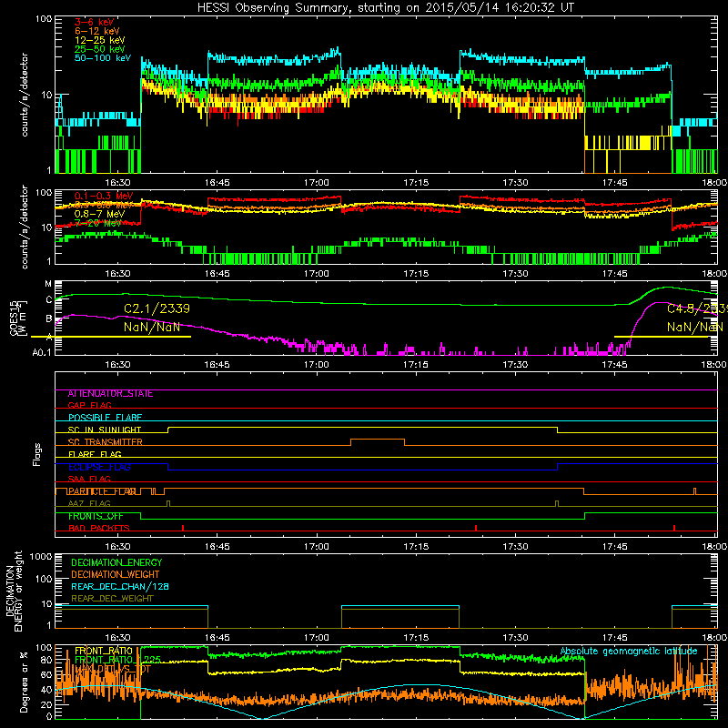Screen dimensions: 728x728
Task: Select the Flags vertical axis title
Action: point(37,454)
